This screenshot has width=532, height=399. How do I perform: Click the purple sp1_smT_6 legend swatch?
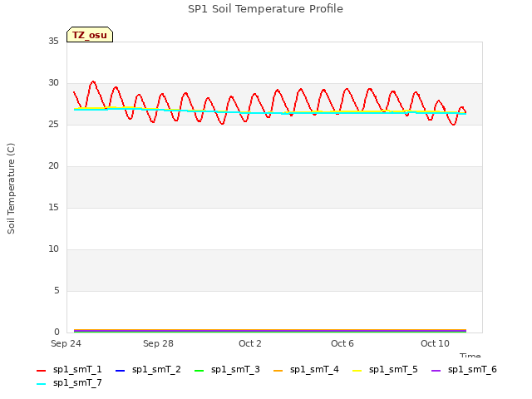436,371
